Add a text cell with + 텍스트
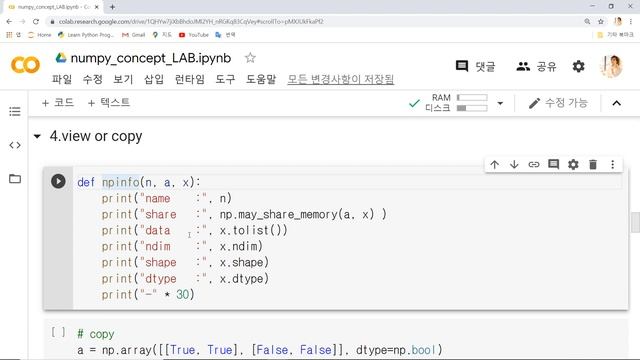Image resolution: width=640 pixels, height=360 pixels. pos(109,102)
